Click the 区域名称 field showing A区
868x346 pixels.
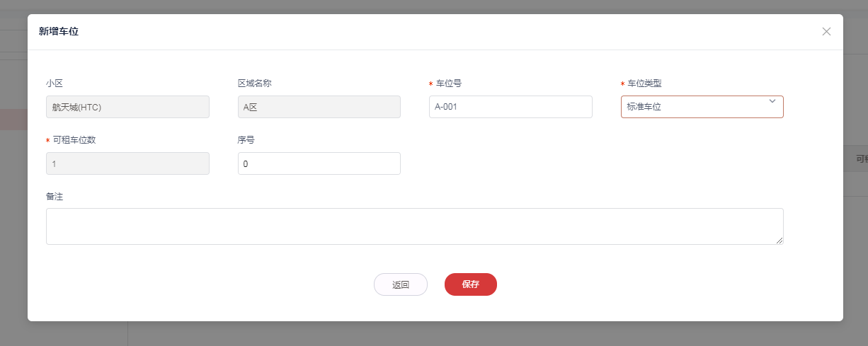tap(319, 107)
